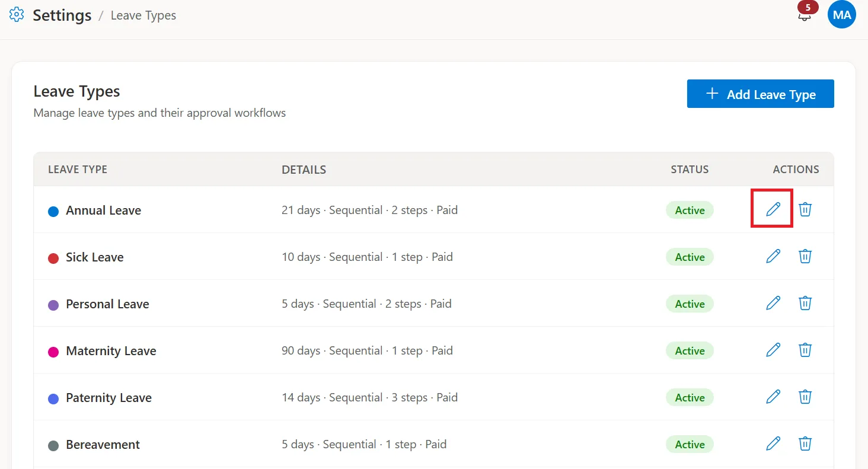Click the Add Leave Type button
Screen dimensions: 868x469
click(761, 94)
